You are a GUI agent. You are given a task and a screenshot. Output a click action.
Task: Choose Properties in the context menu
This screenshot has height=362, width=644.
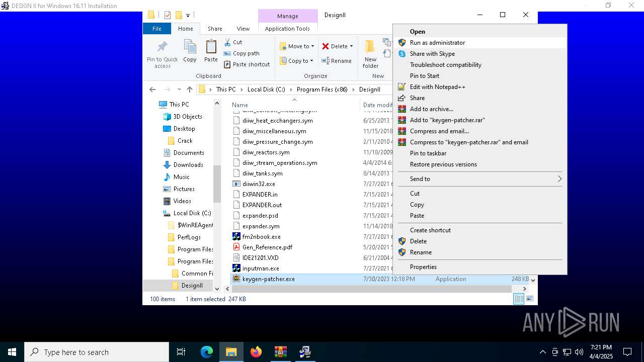(x=480, y=267)
